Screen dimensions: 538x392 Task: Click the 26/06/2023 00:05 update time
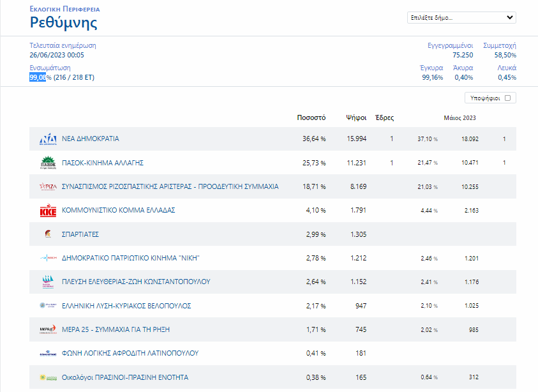tap(57, 55)
